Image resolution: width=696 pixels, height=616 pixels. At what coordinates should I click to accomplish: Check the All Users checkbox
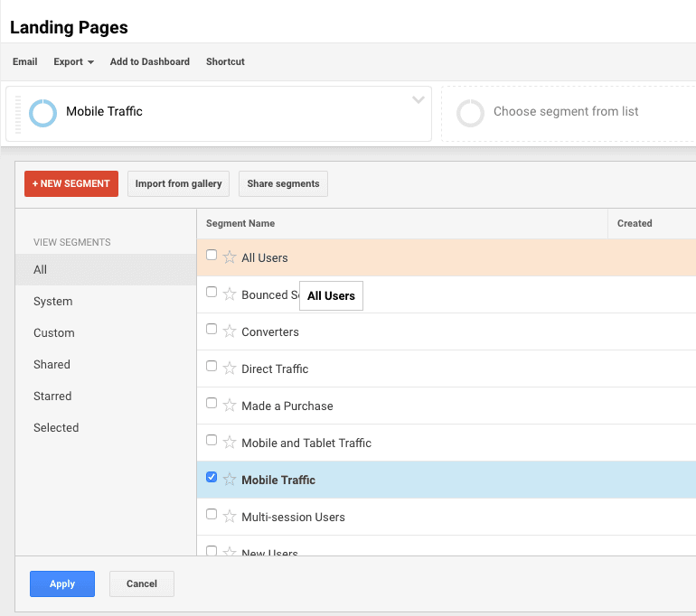click(x=212, y=256)
